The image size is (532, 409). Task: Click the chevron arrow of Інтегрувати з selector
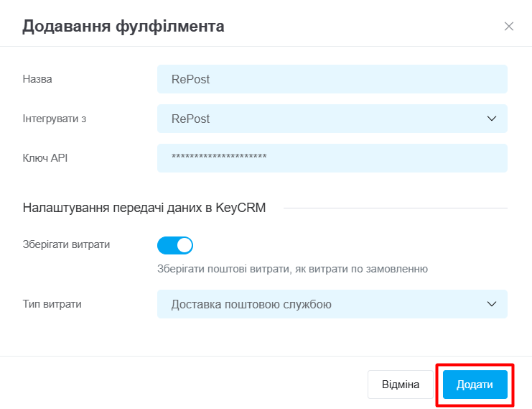tap(492, 119)
